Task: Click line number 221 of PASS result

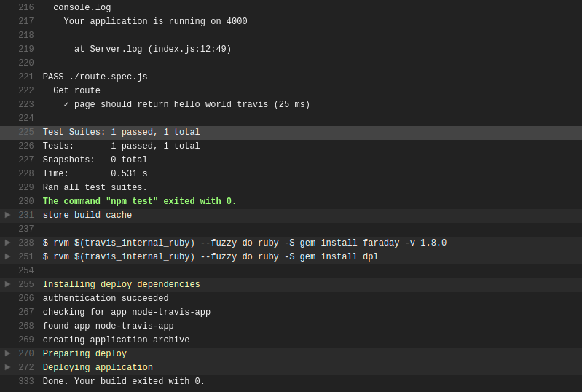Action: [x=26, y=77]
